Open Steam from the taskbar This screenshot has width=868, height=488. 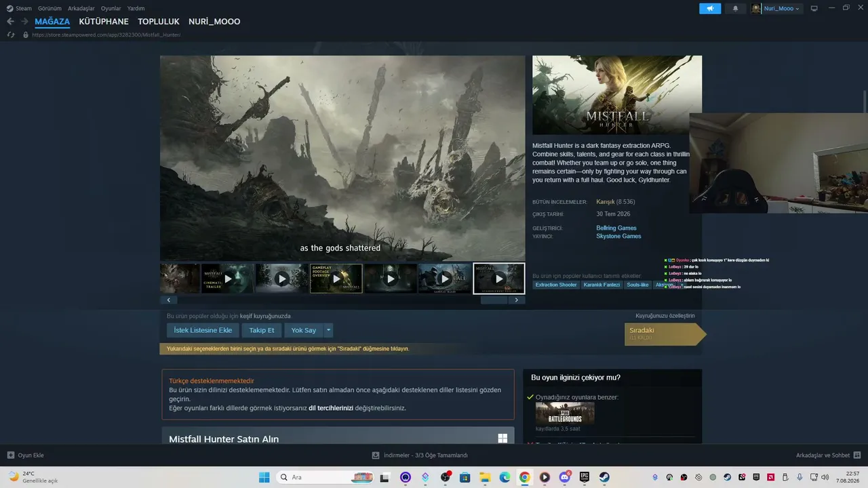click(x=604, y=477)
